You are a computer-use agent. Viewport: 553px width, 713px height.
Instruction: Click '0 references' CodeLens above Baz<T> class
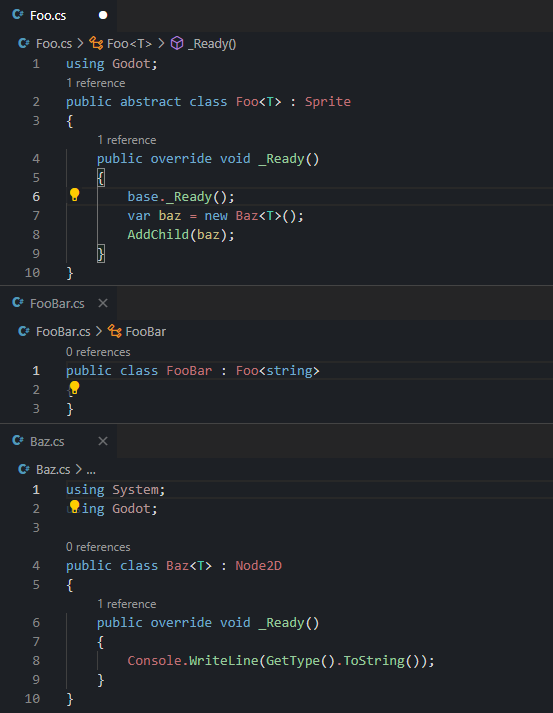(x=98, y=547)
